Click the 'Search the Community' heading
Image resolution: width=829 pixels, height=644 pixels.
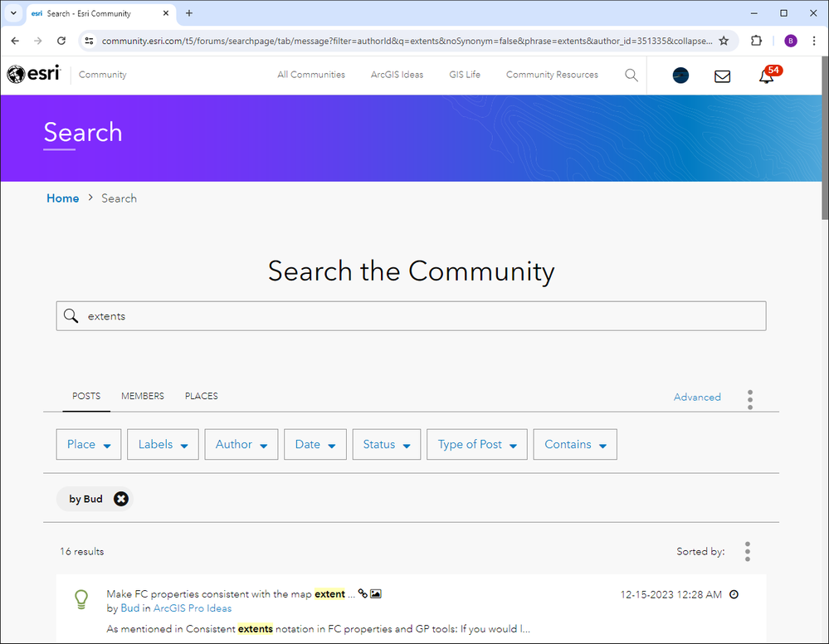(411, 271)
